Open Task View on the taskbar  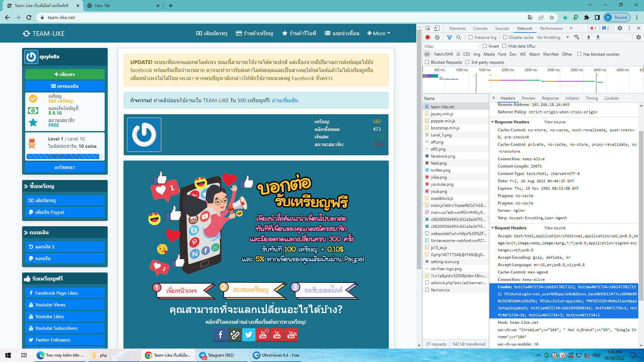click(24, 355)
